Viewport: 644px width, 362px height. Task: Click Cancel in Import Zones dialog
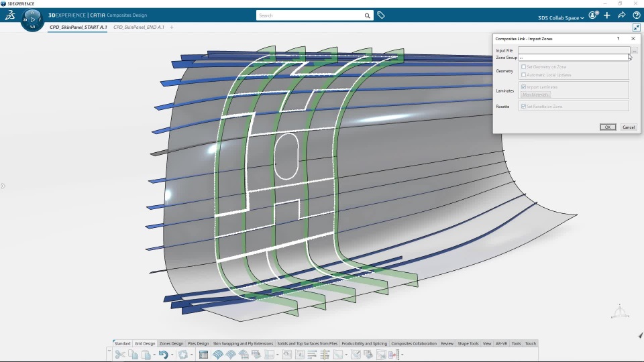(x=629, y=127)
